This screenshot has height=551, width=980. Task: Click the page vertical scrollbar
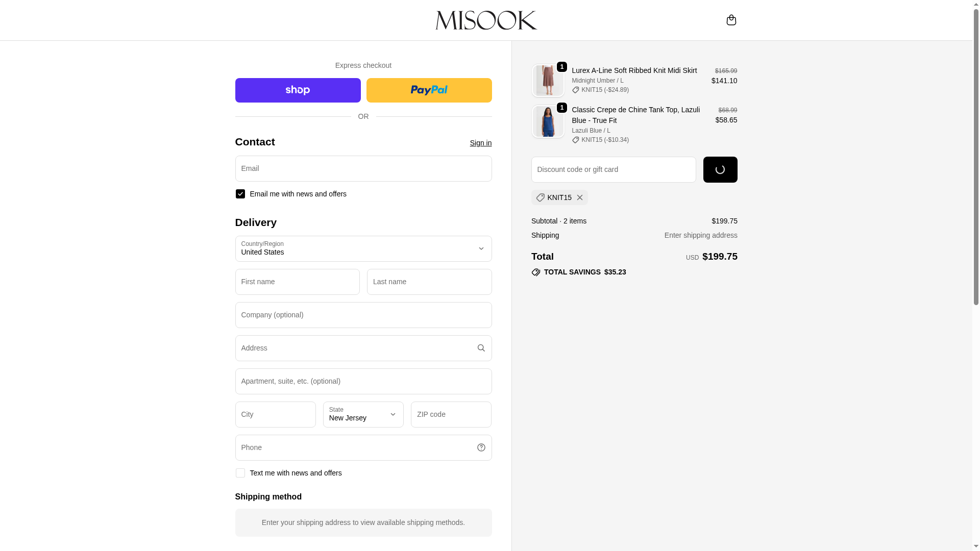(976, 153)
